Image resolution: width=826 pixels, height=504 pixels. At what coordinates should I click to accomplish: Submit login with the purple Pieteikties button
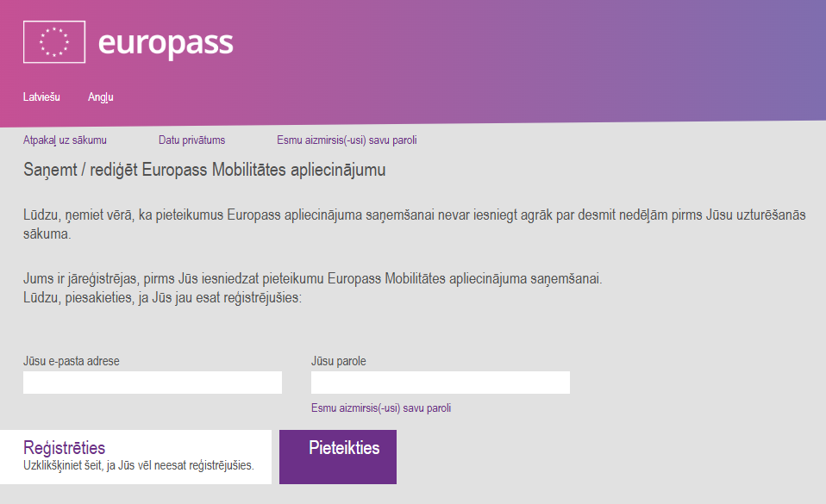(338, 457)
